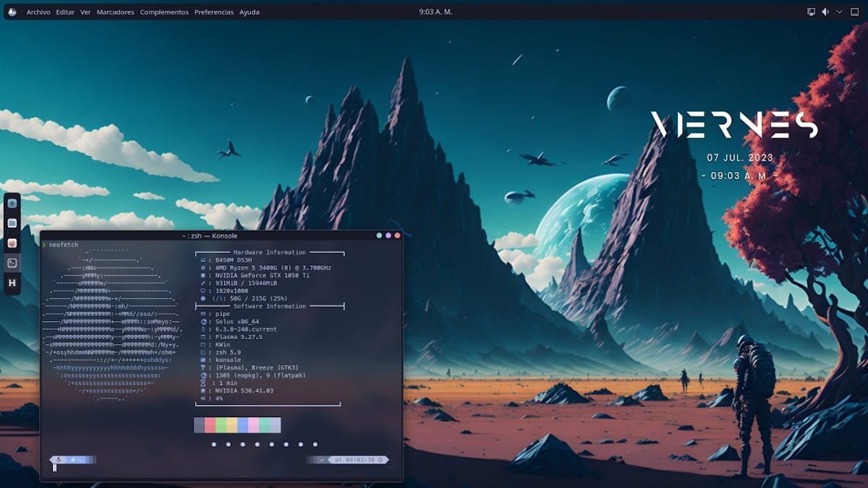868x488 pixels.
Task: Click the '931MiB / 15946MiB' memory line
Action: coord(247,283)
